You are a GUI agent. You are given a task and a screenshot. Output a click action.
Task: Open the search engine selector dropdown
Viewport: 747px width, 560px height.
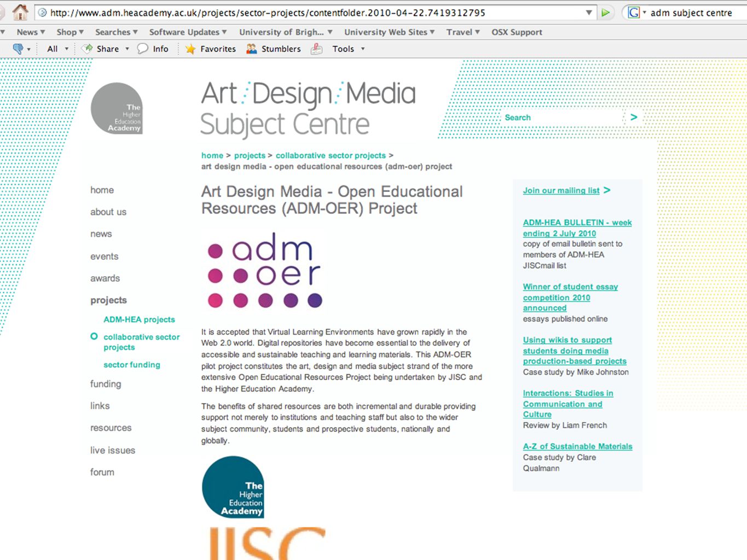coord(644,12)
